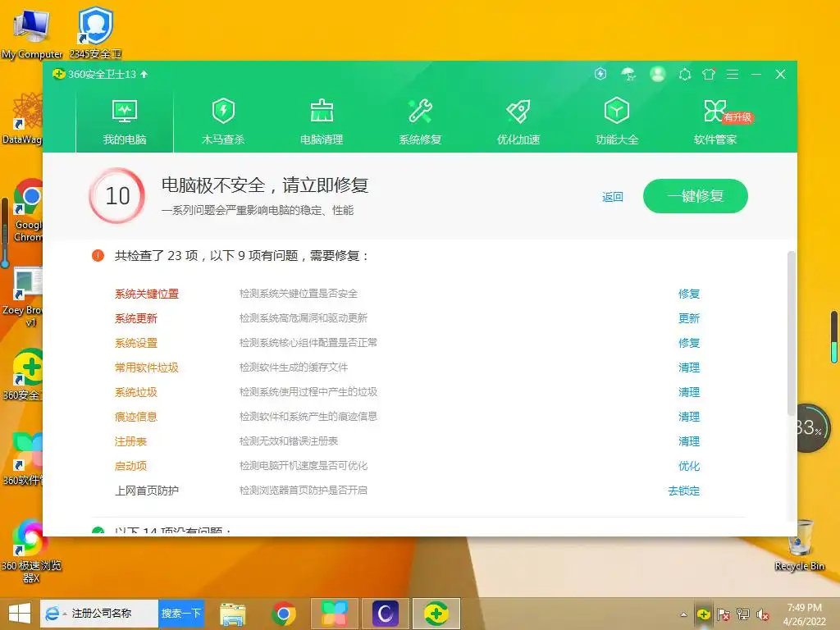
Task: Open the 我的电脑 tab
Action: coord(125,122)
